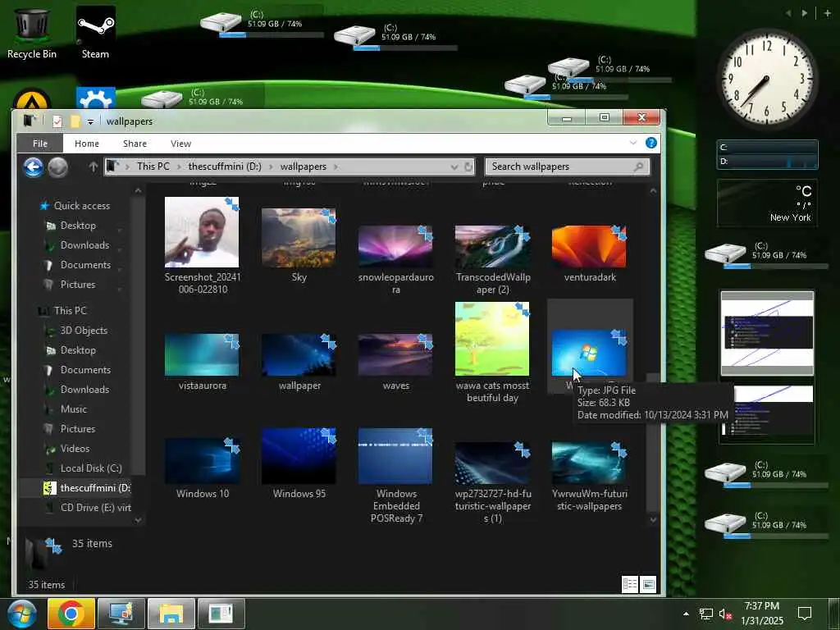Open Explorer help question mark
This screenshot has width=840, height=630.
click(x=651, y=143)
